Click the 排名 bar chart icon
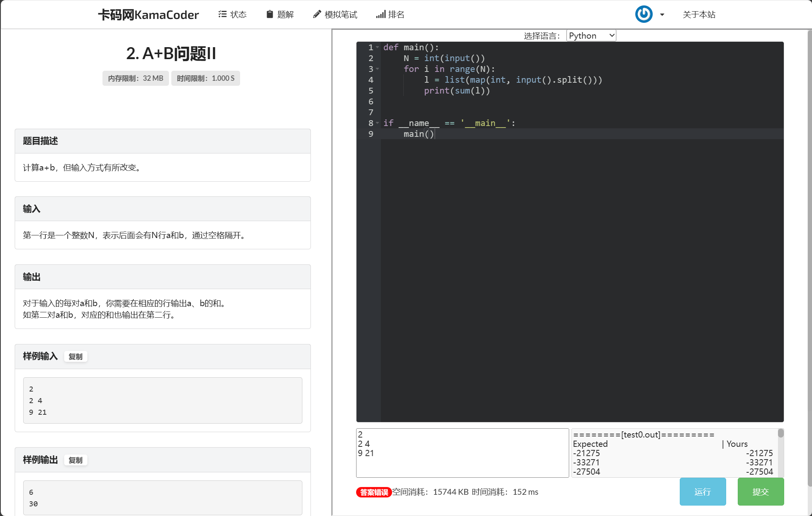 click(380, 14)
